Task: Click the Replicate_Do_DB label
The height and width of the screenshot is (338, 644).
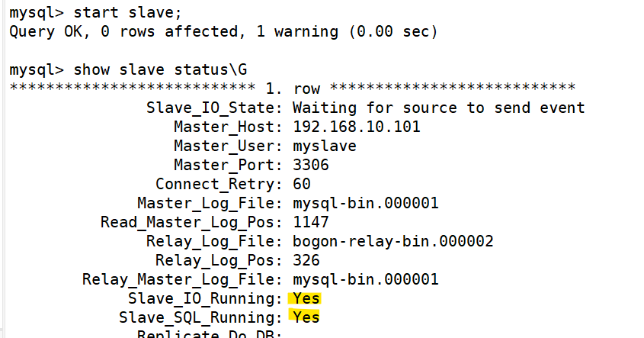Action: pyautogui.click(x=210, y=333)
